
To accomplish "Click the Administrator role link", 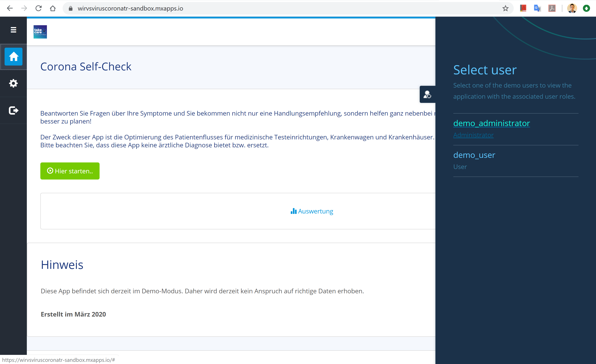I will [x=473, y=135].
